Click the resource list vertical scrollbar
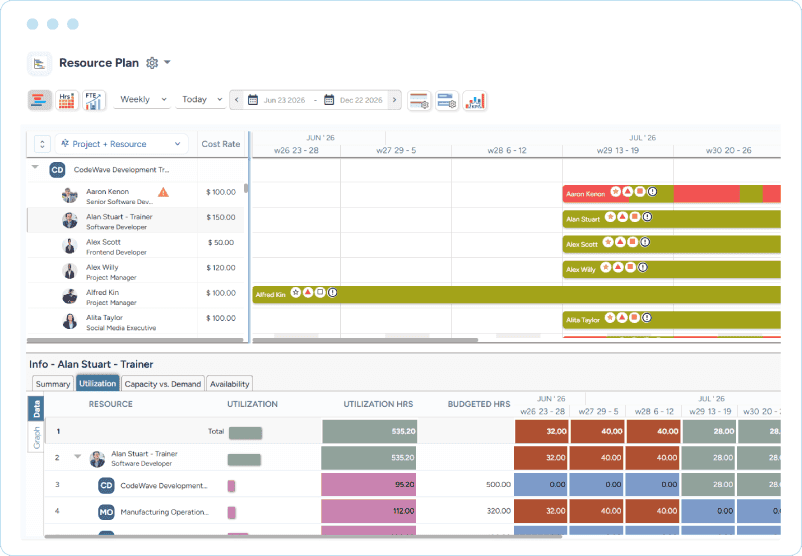This screenshot has width=802, height=556. point(246,188)
